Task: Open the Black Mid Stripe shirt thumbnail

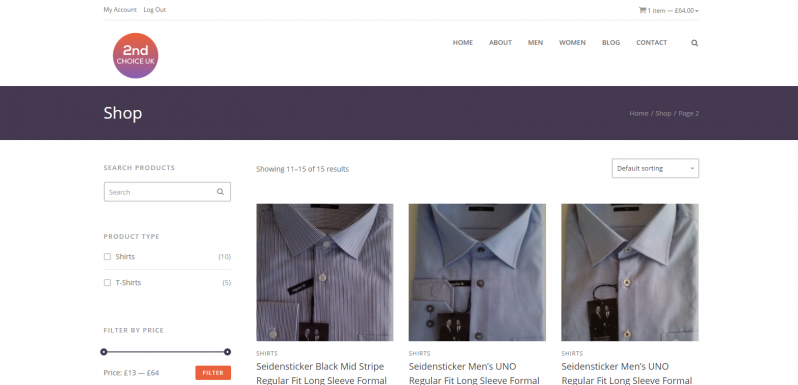Action: (x=325, y=272)
